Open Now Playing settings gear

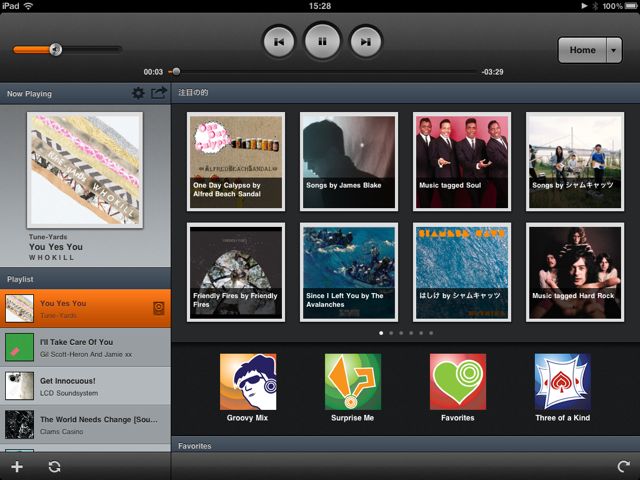[x=138, y=93]
